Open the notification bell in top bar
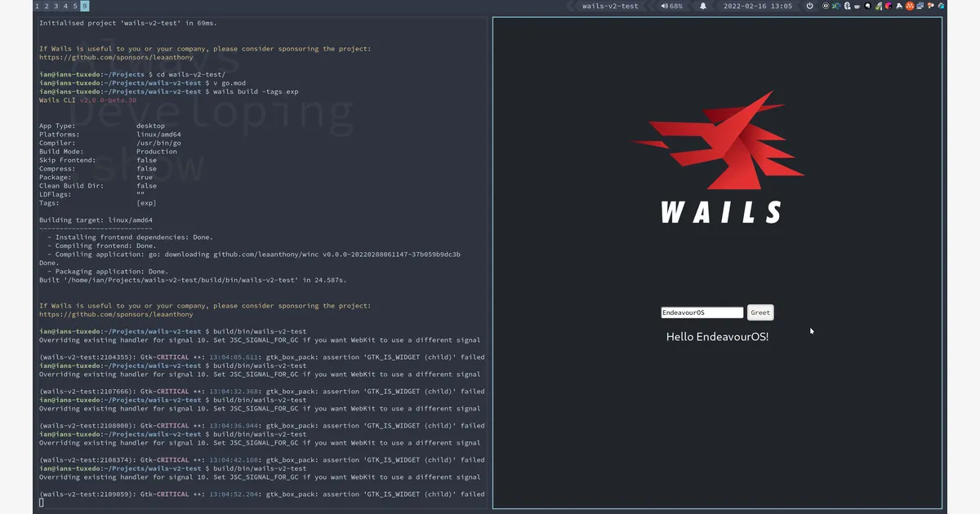 pyautogui.click(x=703, y=6)
